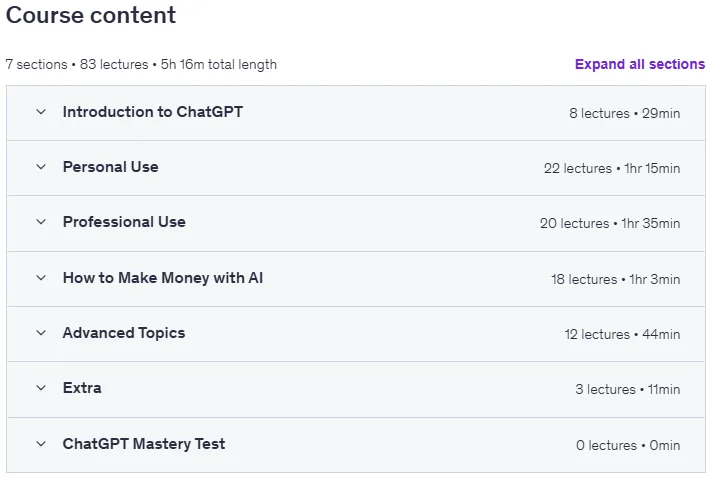Click the 12 lectures • 44min label
The width and height of the screenshot is (712, 478).
[x=622, y=335]
